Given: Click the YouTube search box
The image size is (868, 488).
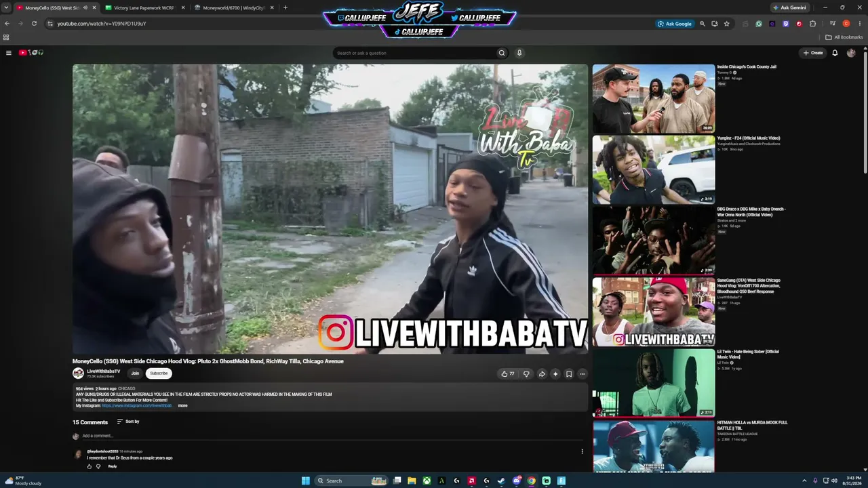Looking at the screenshot, I should (415, 53).
